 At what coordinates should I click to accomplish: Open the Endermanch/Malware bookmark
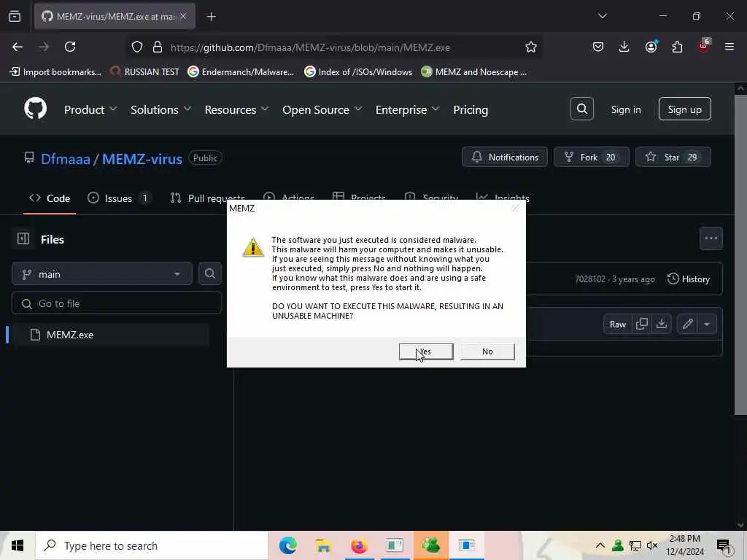pyautogui.click(x=241, y=72)
